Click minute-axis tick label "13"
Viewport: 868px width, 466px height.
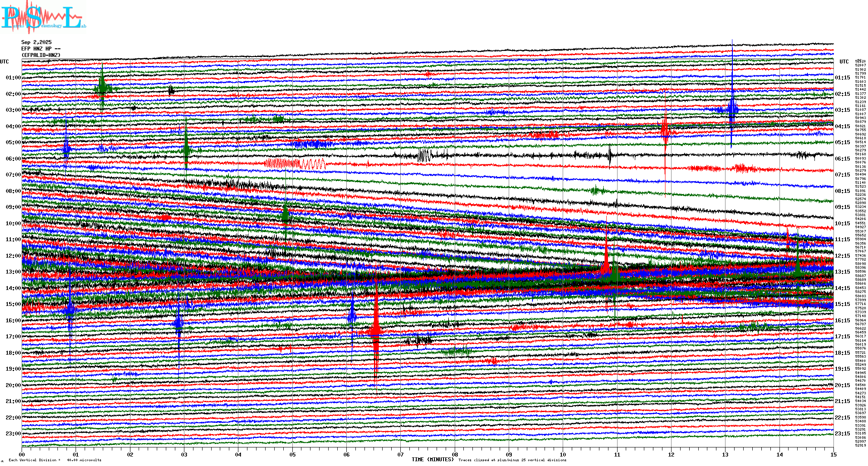click(x=725, y=454)
